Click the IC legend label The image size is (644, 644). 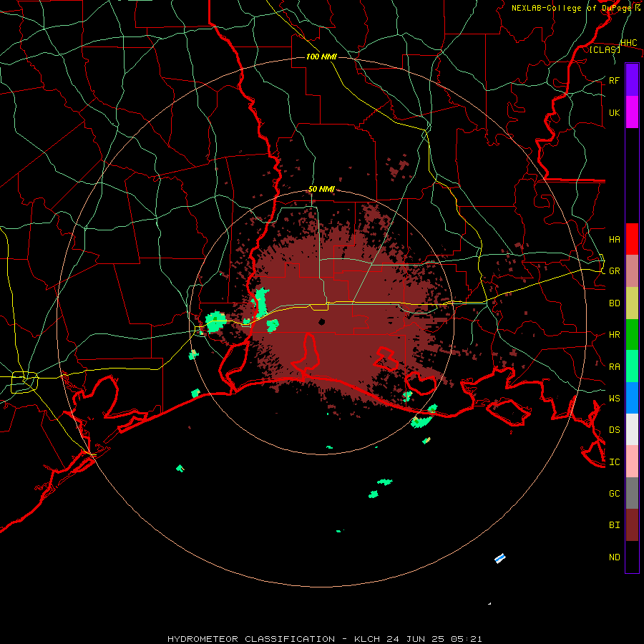[x=614, y=462]
